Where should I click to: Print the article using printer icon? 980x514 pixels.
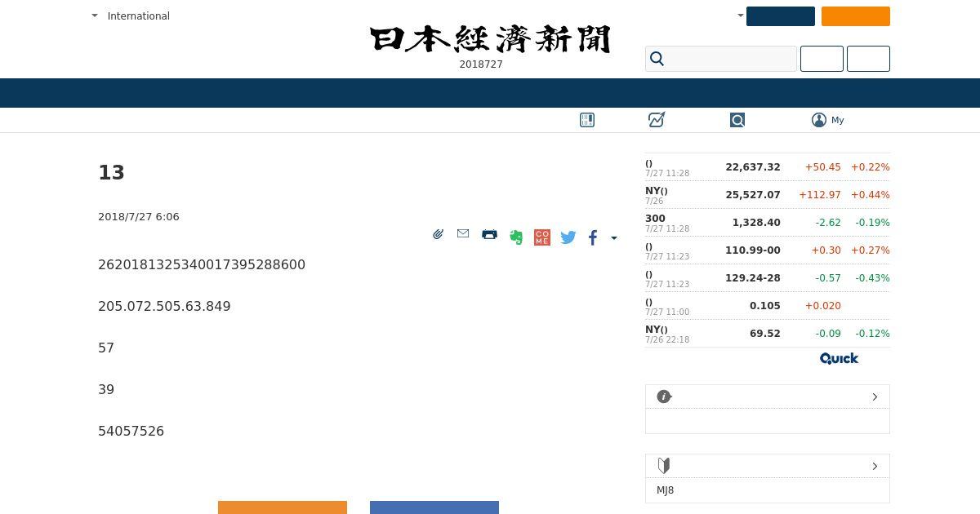(x=489, y=234)
